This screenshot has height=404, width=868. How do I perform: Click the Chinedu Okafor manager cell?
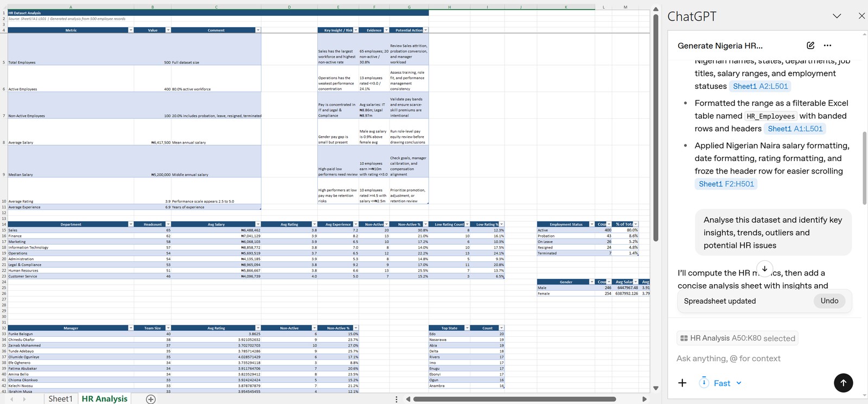[71, 339]
